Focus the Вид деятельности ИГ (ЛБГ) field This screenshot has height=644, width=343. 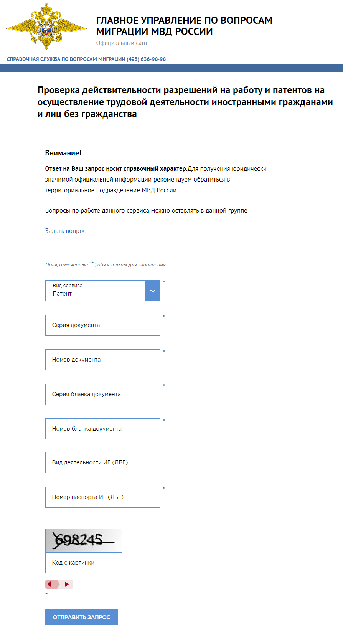(103, 463)
